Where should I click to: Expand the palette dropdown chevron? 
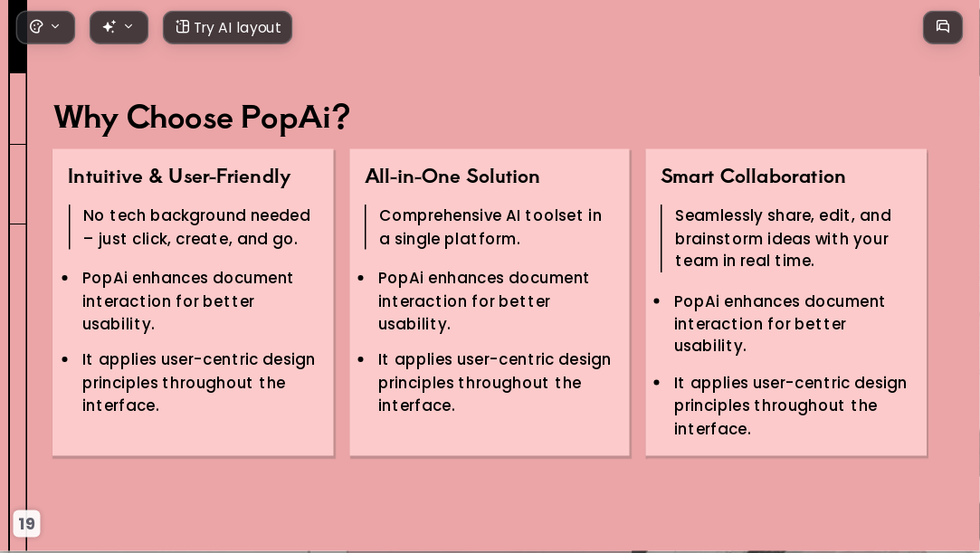(55, 26)
